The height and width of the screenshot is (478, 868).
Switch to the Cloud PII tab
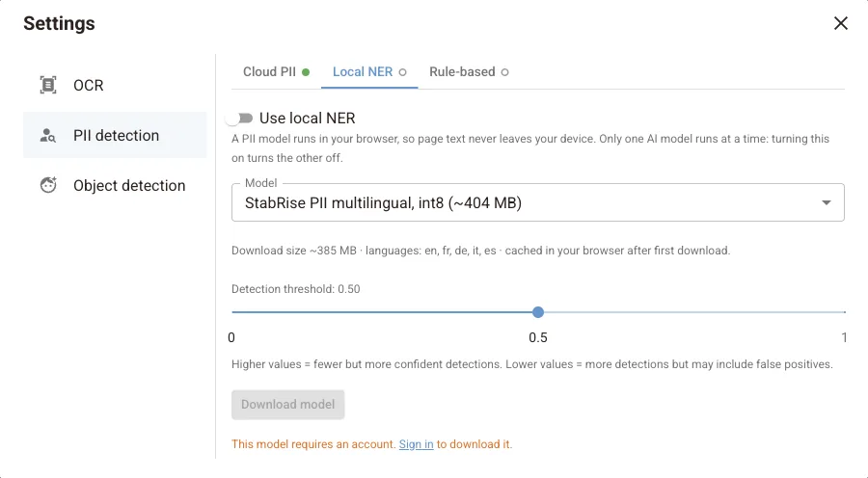(276, 72)
